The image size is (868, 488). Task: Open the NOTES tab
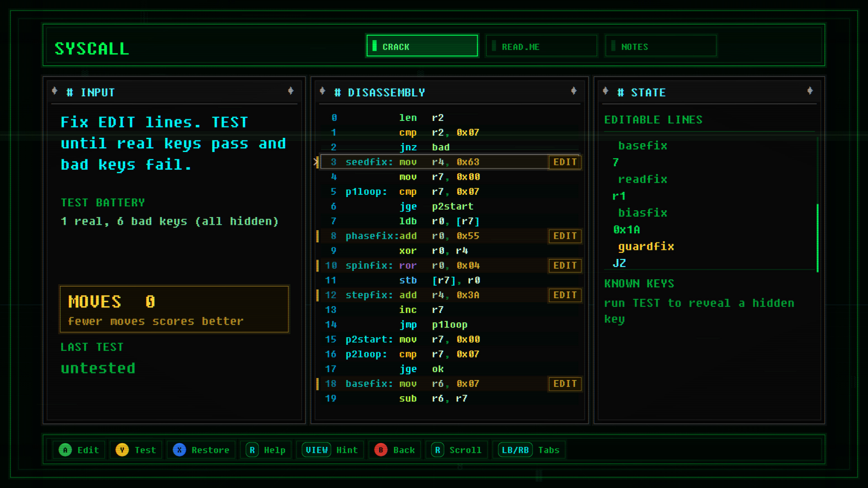(661, 46)
